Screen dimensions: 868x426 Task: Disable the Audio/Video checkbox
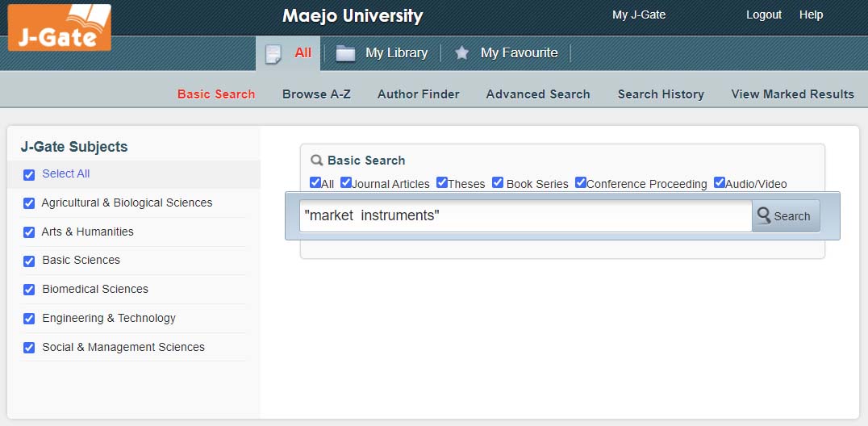point(720,182)
